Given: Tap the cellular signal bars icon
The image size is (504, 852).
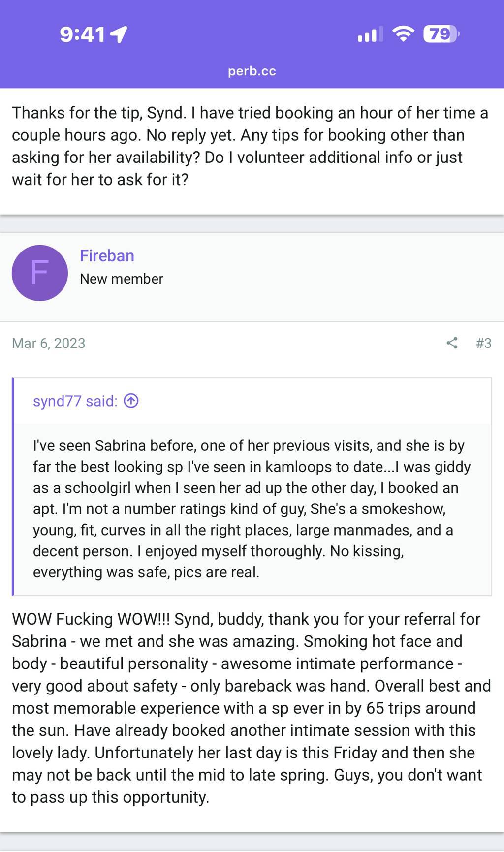Looking at the screenshot, I should [370, 34].
